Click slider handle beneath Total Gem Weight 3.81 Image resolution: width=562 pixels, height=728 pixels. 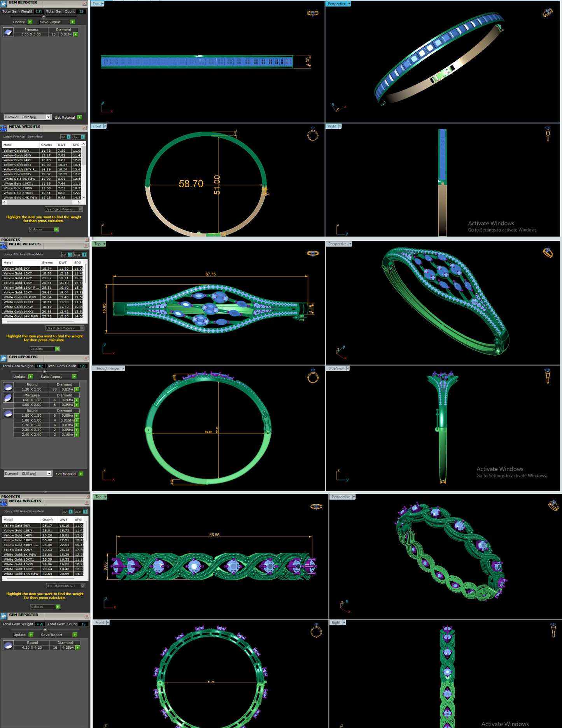click(44, 17)
